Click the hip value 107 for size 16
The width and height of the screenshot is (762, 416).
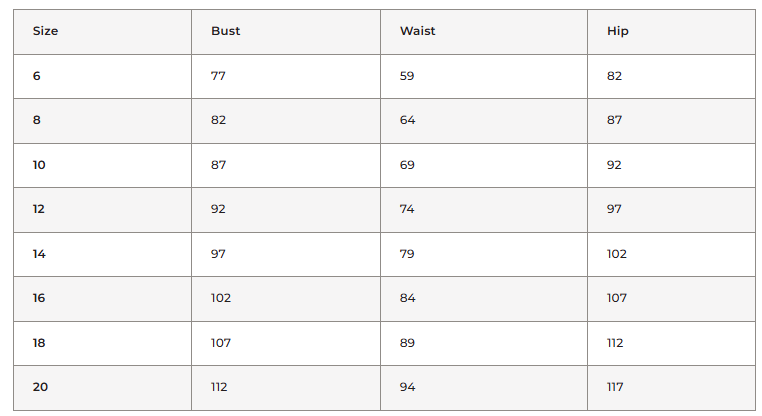coord(617,298)
